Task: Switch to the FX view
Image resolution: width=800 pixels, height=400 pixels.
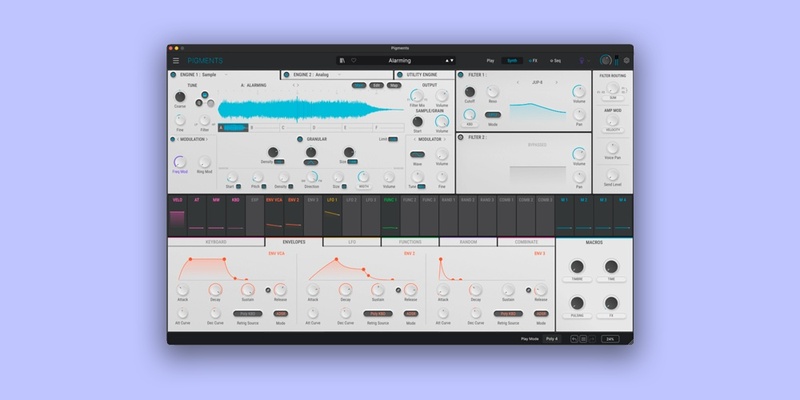Action: pos(532,61)
